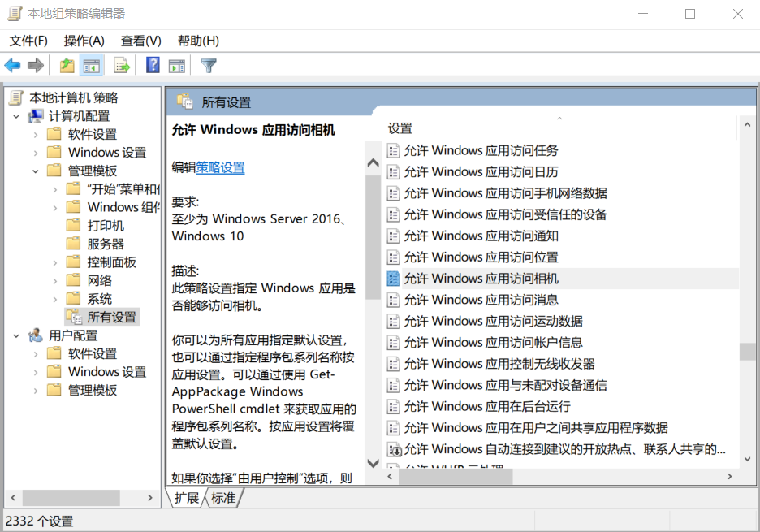Open the 帮助(H) menu

coord(198,41)
